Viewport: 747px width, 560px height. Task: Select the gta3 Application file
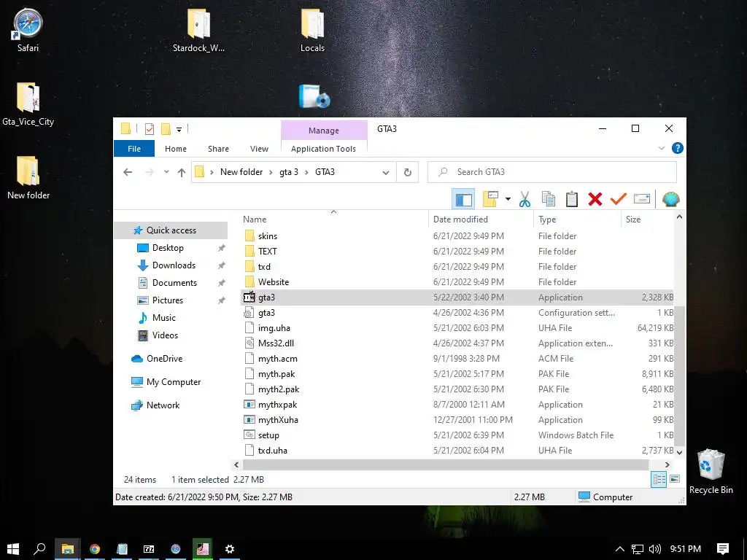[457, 297]
